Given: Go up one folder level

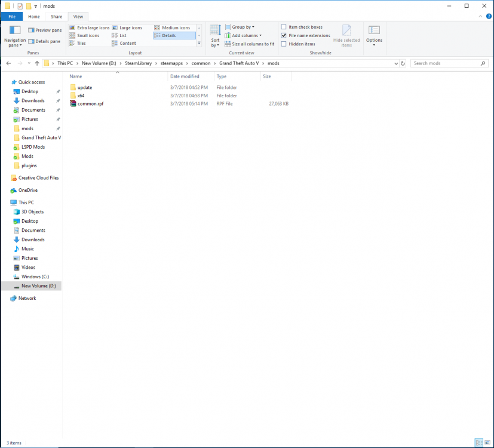Looking at the screenshot, I should point(37,63).
